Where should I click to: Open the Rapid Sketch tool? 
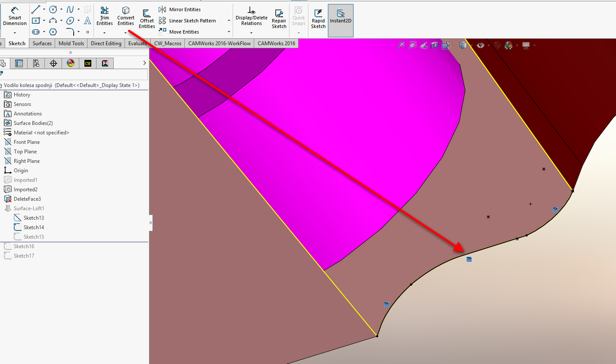(318, 19)
